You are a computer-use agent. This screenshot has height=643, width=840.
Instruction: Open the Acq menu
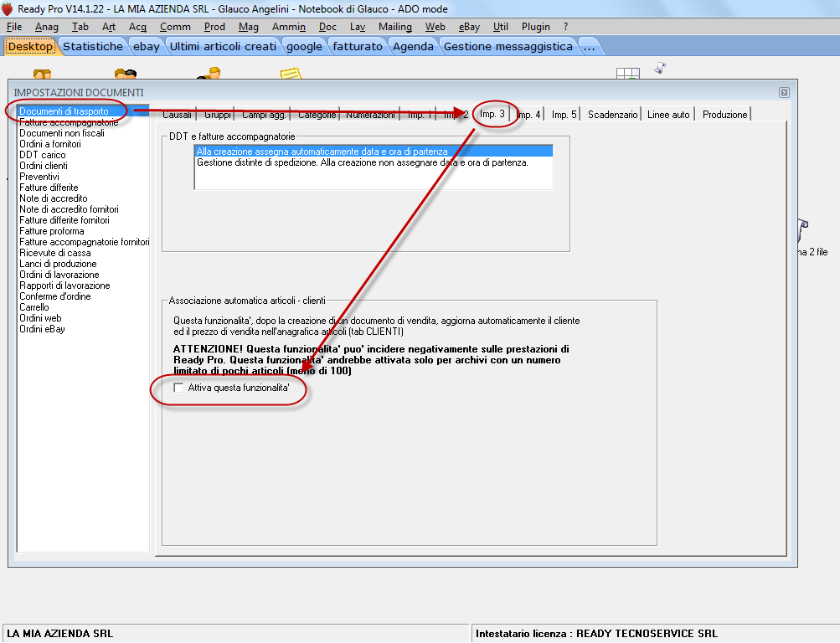pos(137,27)
